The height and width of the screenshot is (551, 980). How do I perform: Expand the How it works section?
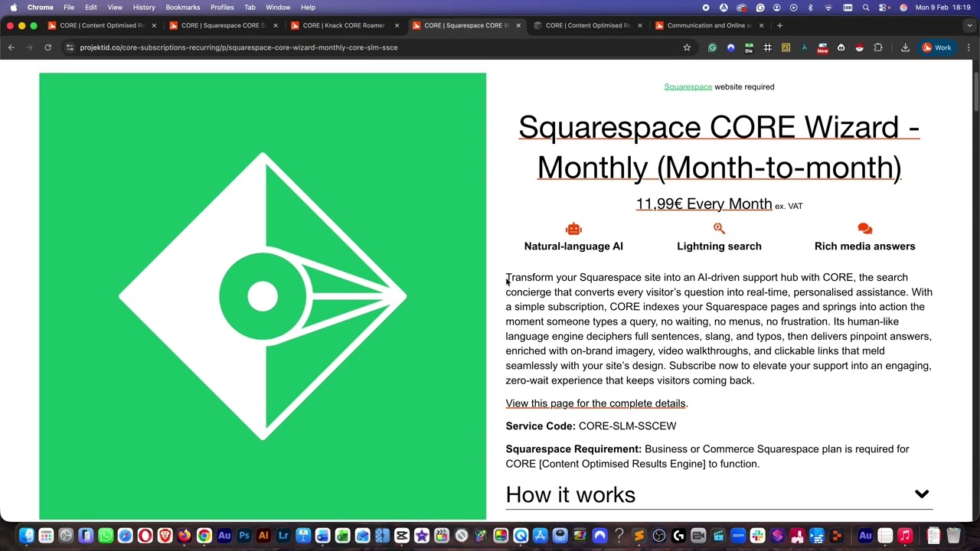pos(719,494)
